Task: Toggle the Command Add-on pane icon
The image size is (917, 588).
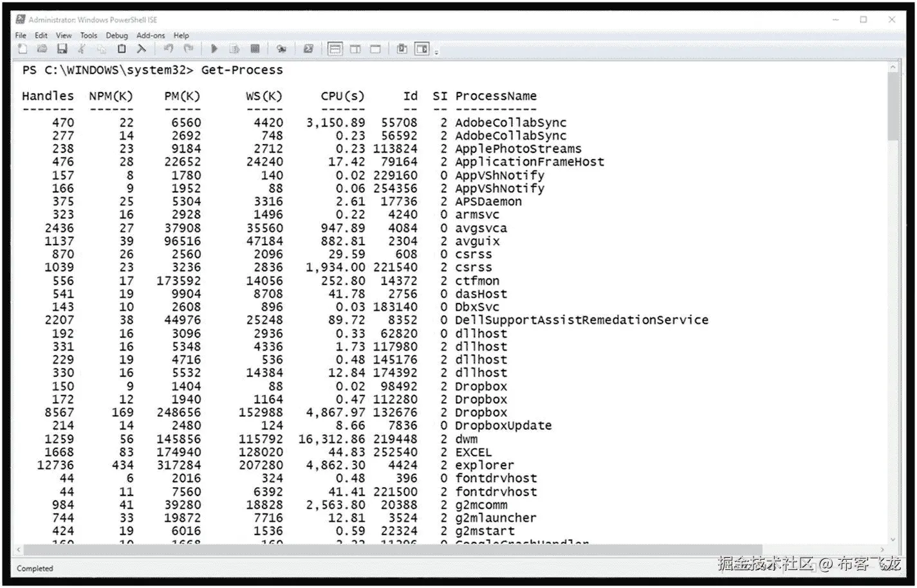Action: point(422,49)
